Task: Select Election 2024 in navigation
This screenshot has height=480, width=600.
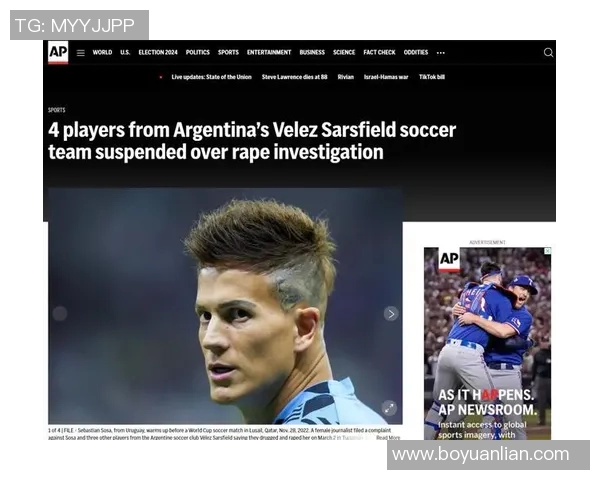Action: coord(158,52)
